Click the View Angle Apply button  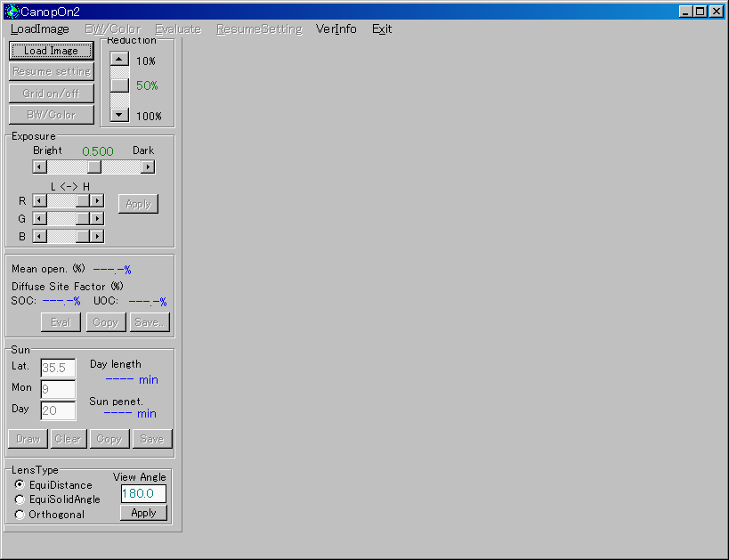pos(143,513)
